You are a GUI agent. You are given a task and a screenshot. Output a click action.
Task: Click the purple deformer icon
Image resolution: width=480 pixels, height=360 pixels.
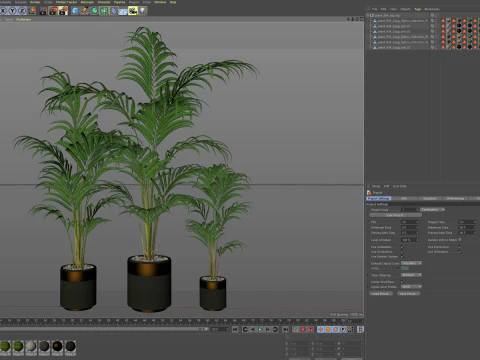pyautogui.click(x=113, y=11)
